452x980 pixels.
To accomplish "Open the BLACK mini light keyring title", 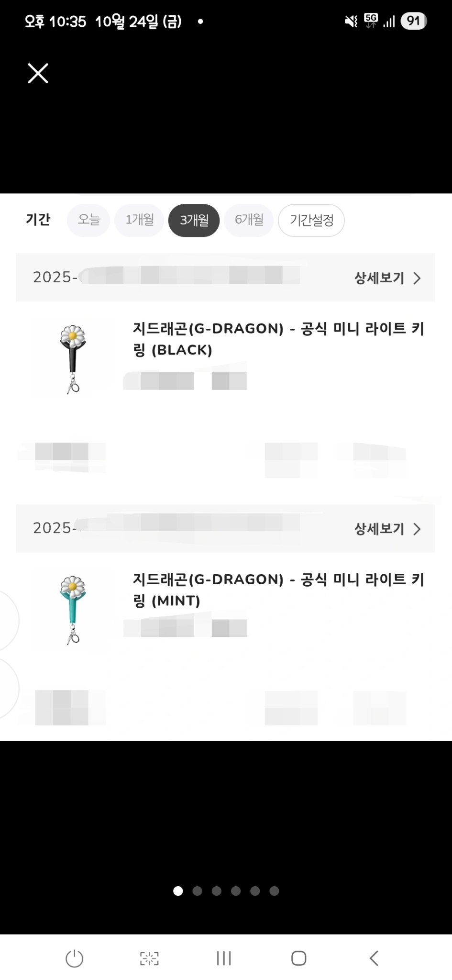I will 278,339.
